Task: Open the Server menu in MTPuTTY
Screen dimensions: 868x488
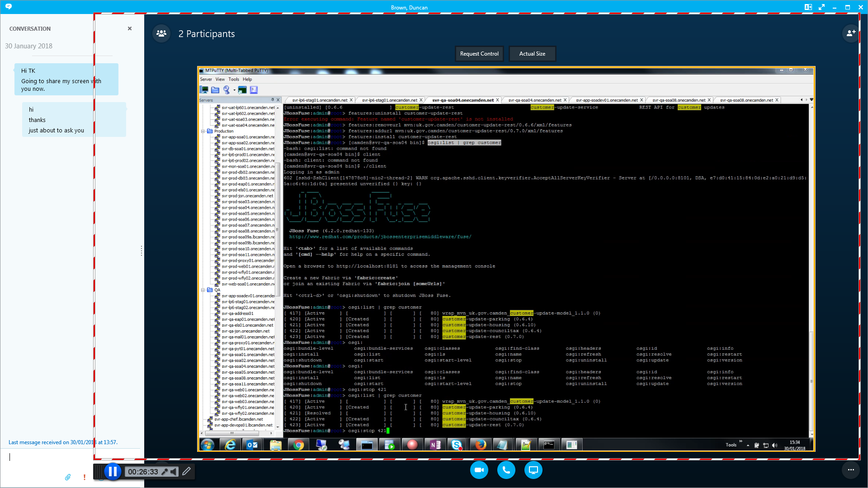Action: pyautogui.click(x=206, y=80)
